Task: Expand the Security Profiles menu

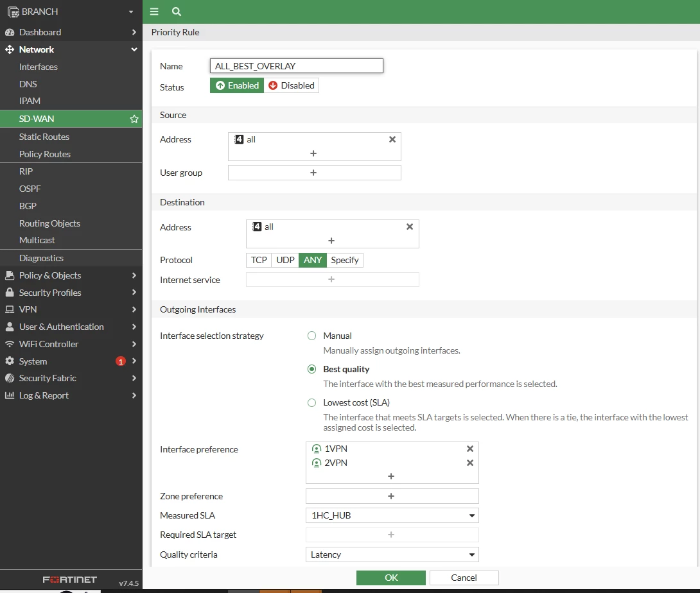Action: coord(134,292)
